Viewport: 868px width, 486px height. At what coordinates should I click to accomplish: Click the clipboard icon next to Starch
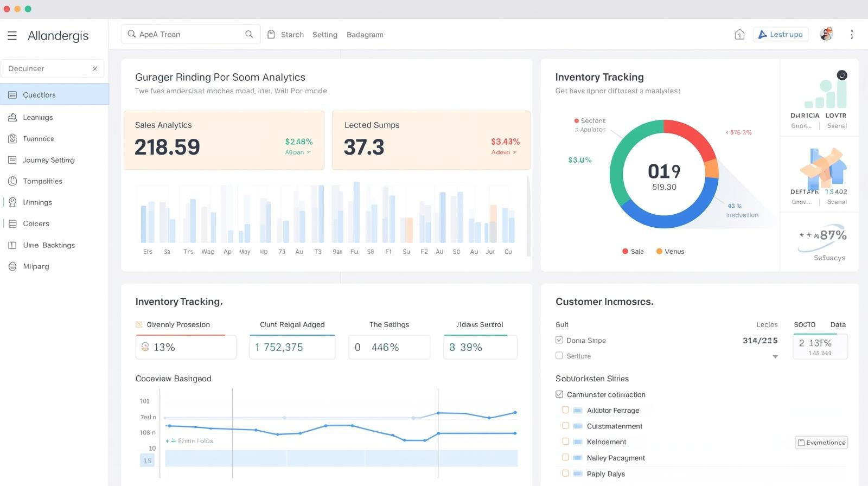271,34
